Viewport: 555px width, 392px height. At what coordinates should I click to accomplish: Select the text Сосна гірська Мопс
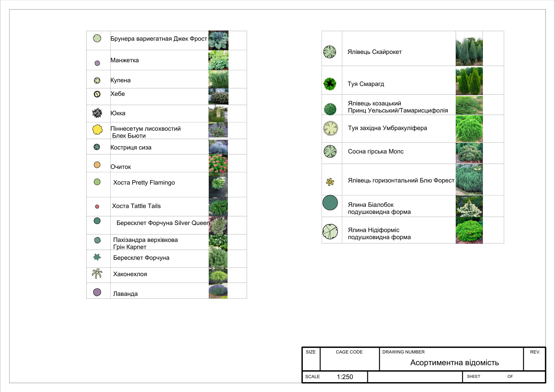click(376, 151)
